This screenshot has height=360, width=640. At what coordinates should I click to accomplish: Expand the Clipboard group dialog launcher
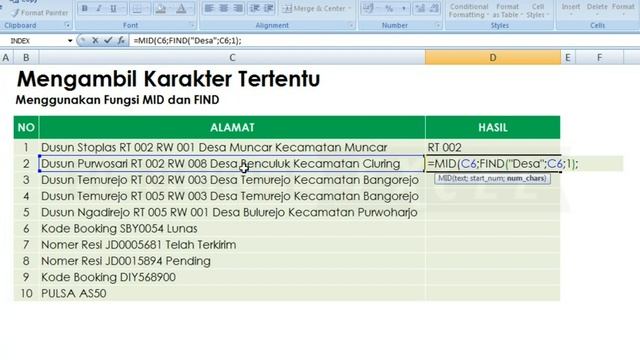(x=67, y=25)
